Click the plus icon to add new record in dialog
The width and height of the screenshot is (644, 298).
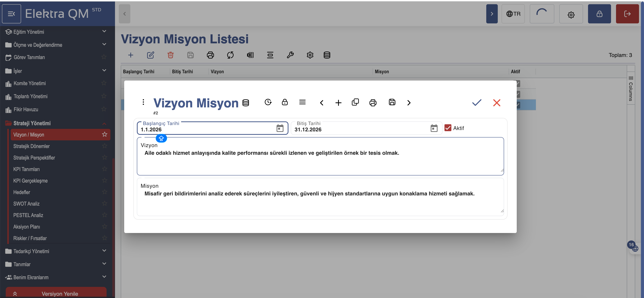tap(338, 103)
